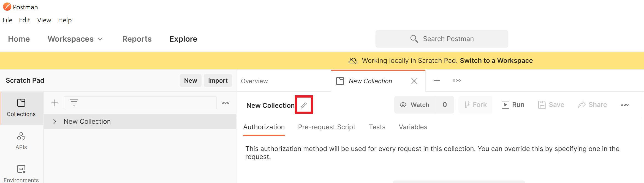644x183 pixels.
Task: Share the collection
Action: pyautogui.click(x=593, y=105)
